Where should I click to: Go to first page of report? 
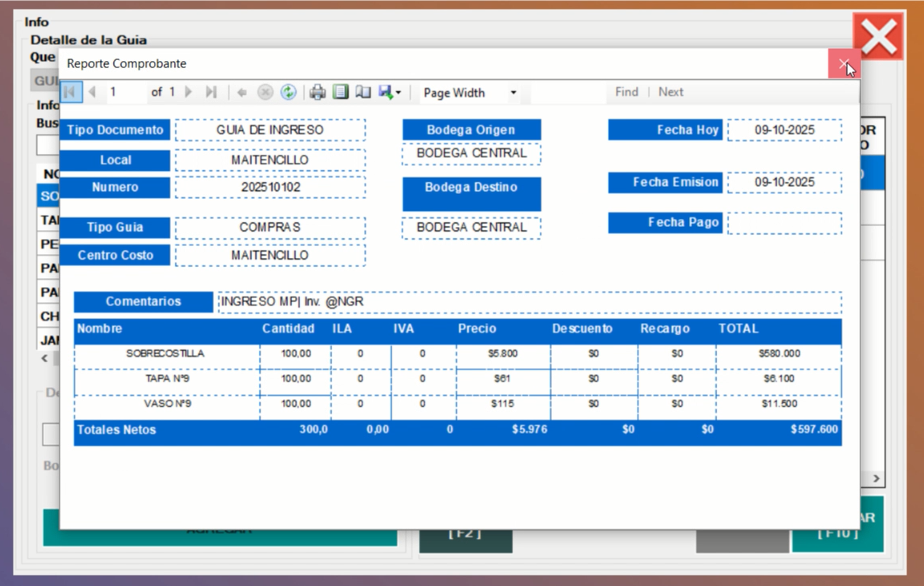(70, 92)
